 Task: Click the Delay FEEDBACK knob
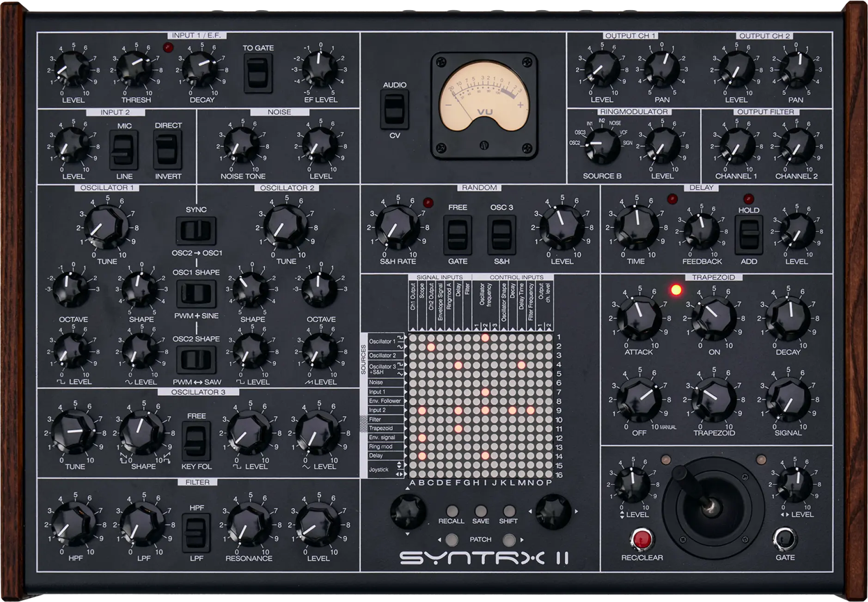(x=702, y=231)
